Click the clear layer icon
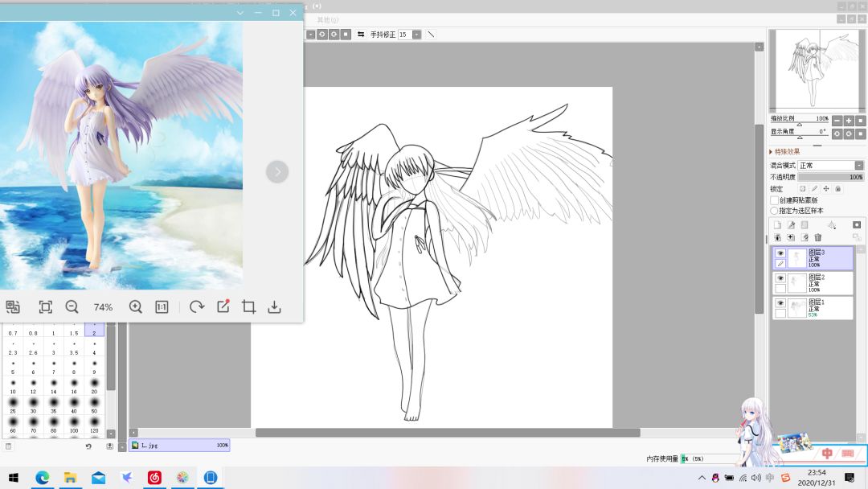The width and height of the screenshot is (868, 489). [805, 237]
